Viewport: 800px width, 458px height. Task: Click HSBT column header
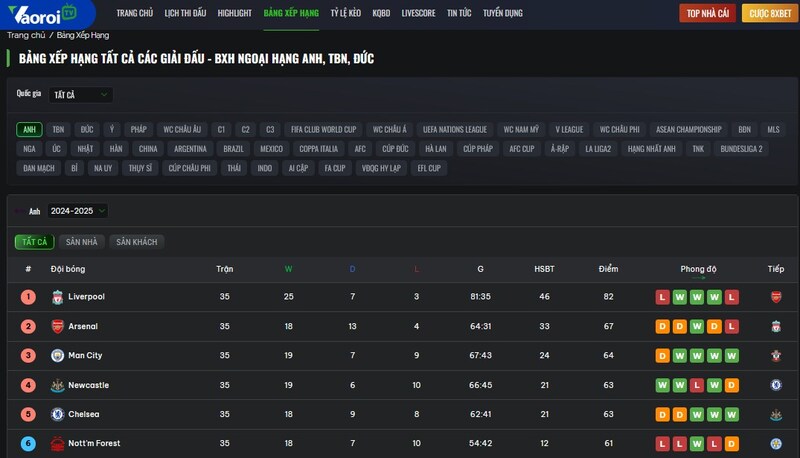pos(544,269)
